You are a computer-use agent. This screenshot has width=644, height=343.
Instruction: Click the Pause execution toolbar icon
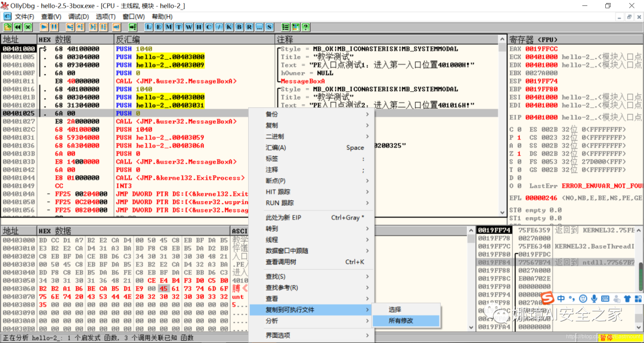(x=54, y=27)
